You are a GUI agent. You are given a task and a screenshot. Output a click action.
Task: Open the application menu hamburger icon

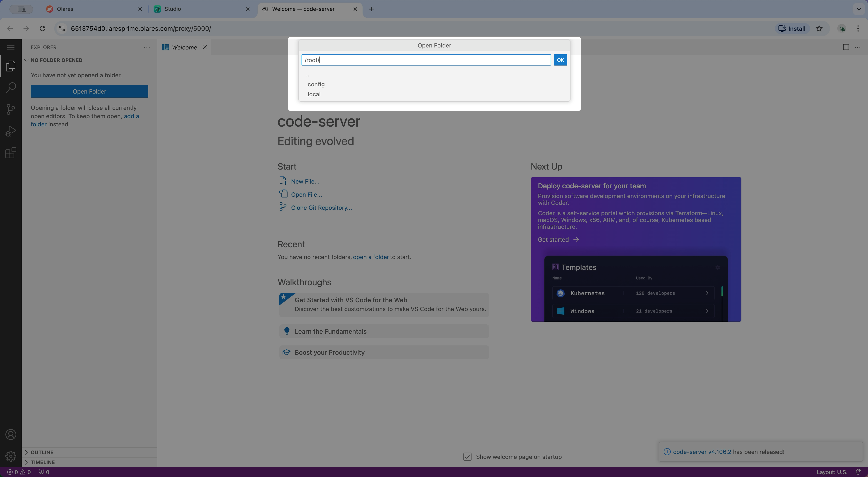tap(10, 47)
